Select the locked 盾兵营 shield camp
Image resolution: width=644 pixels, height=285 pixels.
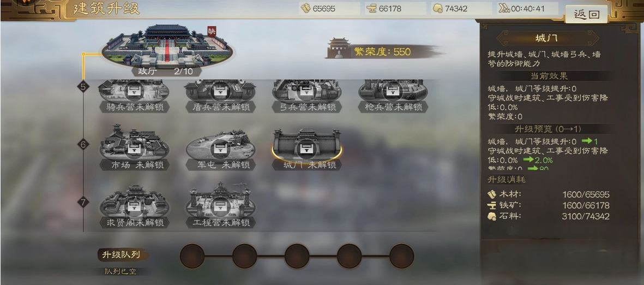pyautogui.click(x=220, y=96)
